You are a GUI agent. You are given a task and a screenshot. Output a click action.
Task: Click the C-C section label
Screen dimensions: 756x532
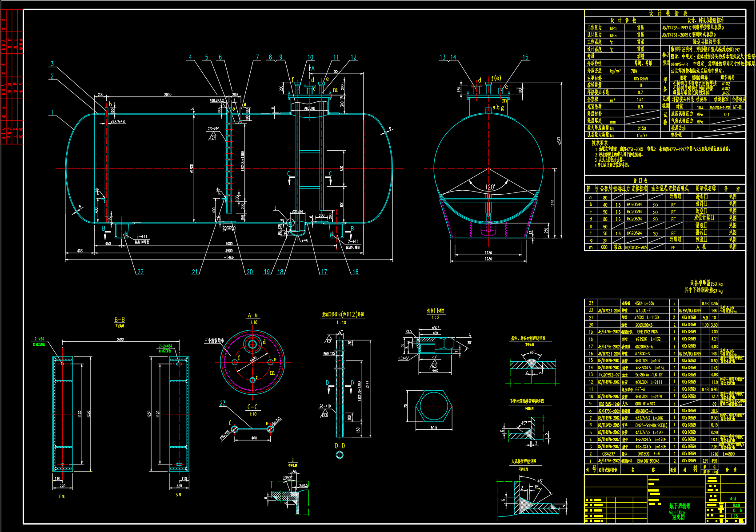[x=252, y=407]
